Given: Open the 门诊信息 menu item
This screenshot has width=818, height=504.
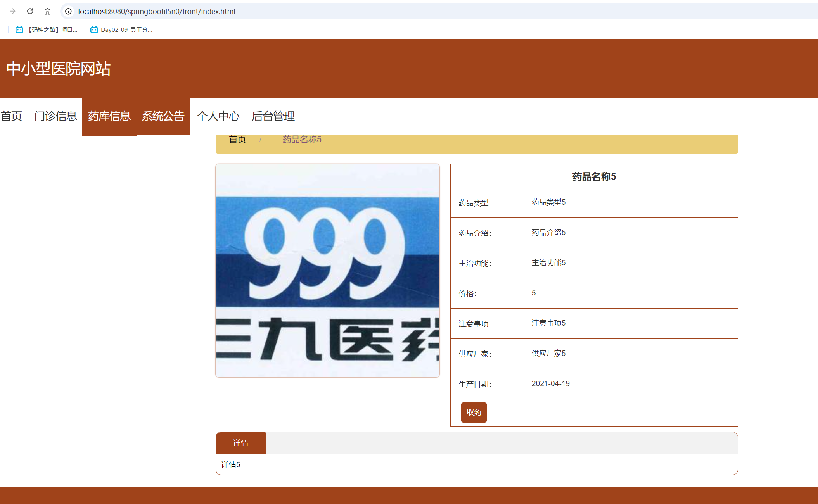Looking at the screenshot, I should (55, 116).
